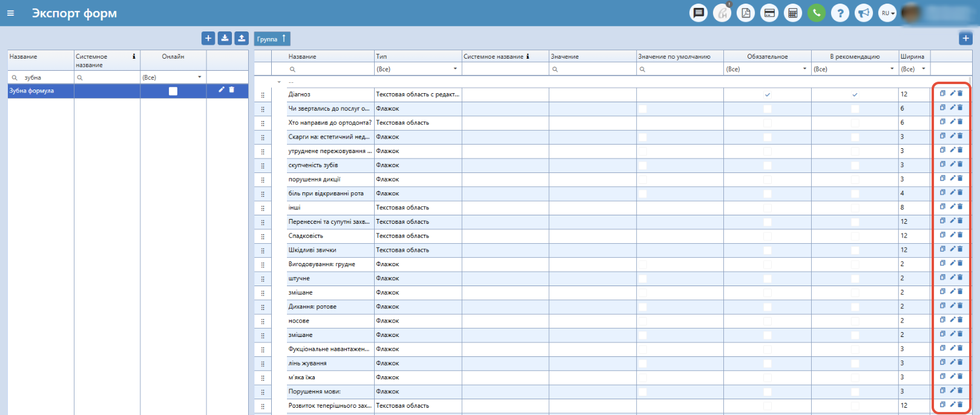Viewport: 980px width, 415px height.
Task: Click the upload form icon
Action: tap(242, 38)
